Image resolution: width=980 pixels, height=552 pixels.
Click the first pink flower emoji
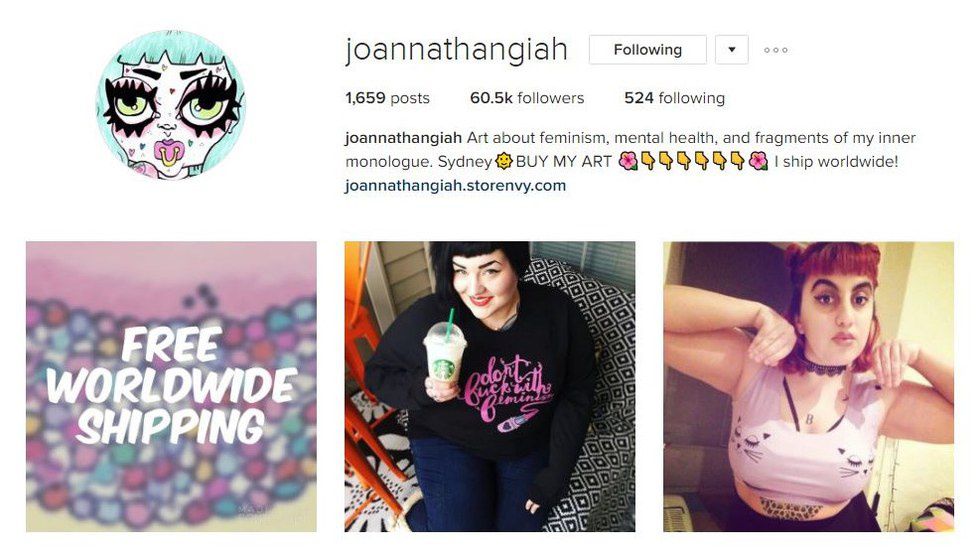(628, 161)
